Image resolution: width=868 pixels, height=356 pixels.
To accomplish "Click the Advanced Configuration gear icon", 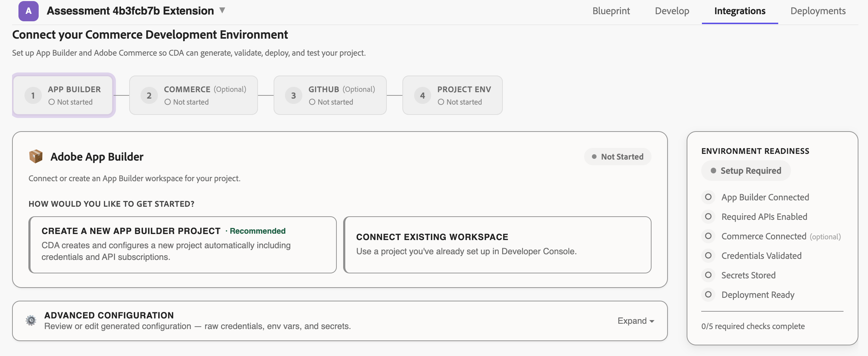I will pos(31,321).
